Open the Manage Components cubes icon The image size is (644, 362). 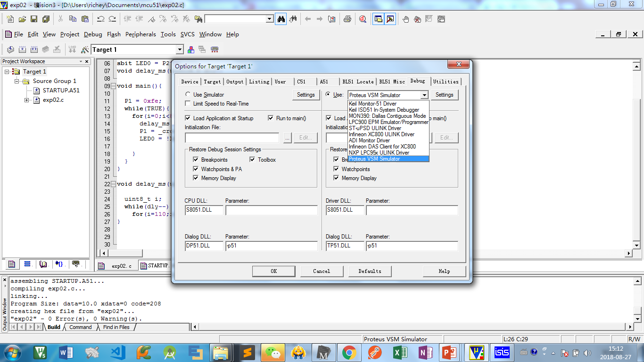(x=191, y=49)
